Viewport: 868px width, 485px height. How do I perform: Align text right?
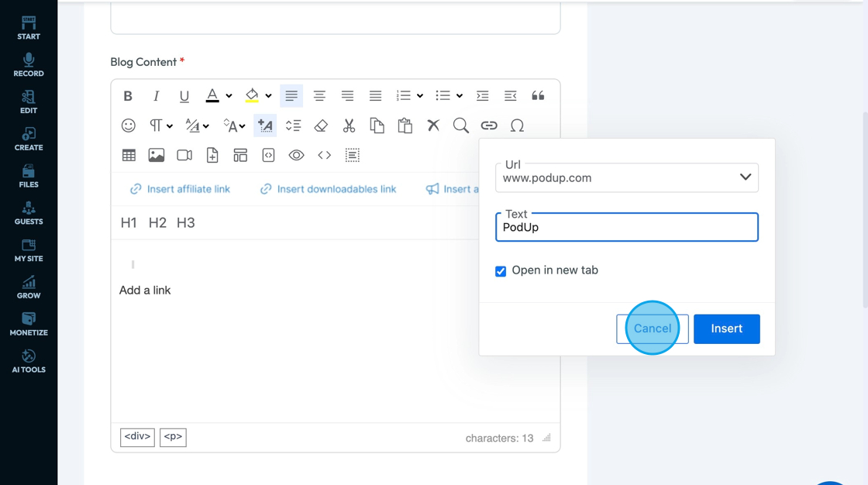pyautogui.click(x=347, y=96)
